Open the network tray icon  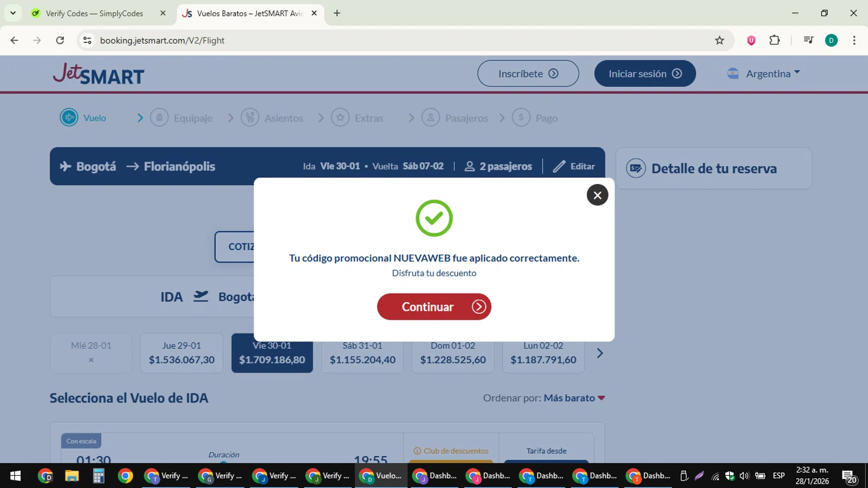coord(715,476)
